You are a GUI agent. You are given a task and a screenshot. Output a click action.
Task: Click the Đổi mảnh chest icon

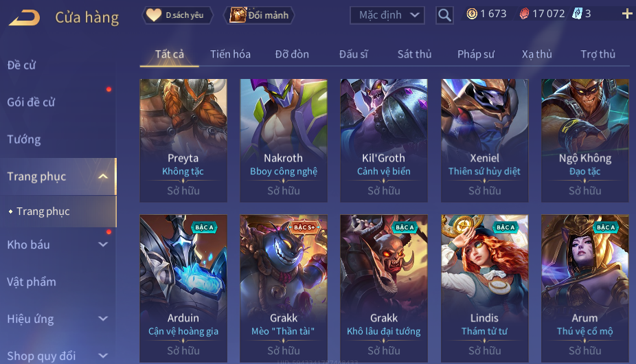[238, 15]
